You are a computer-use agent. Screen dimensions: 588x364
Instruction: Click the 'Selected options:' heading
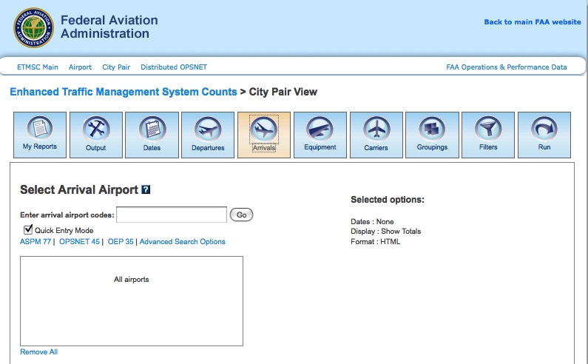(x=388, y=200)
